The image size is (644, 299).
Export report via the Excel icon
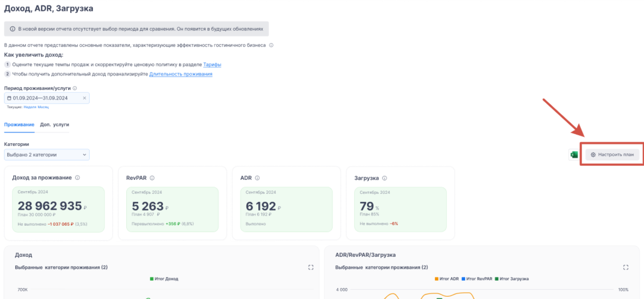click(574, 155)
